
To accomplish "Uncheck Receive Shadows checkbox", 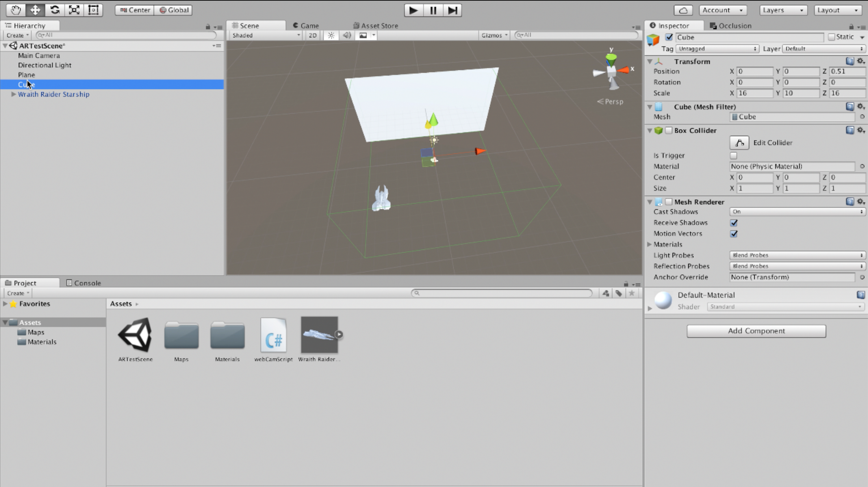I will point(734,223).
